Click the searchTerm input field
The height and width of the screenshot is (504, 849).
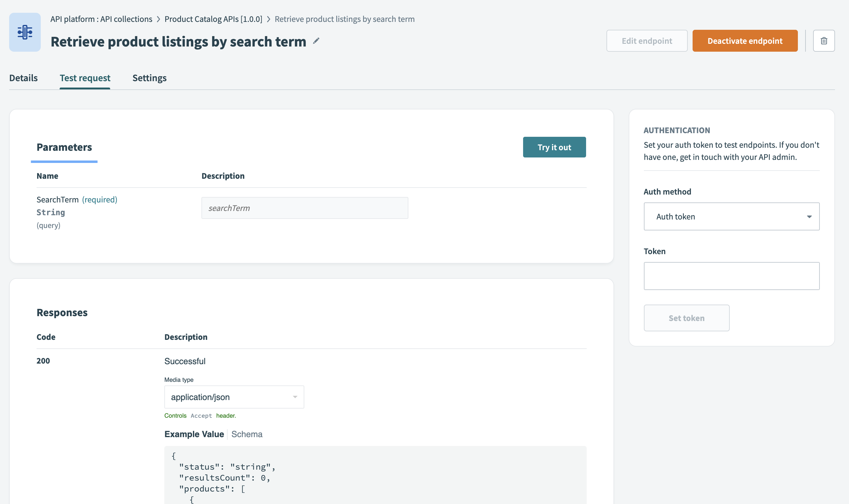304,208
